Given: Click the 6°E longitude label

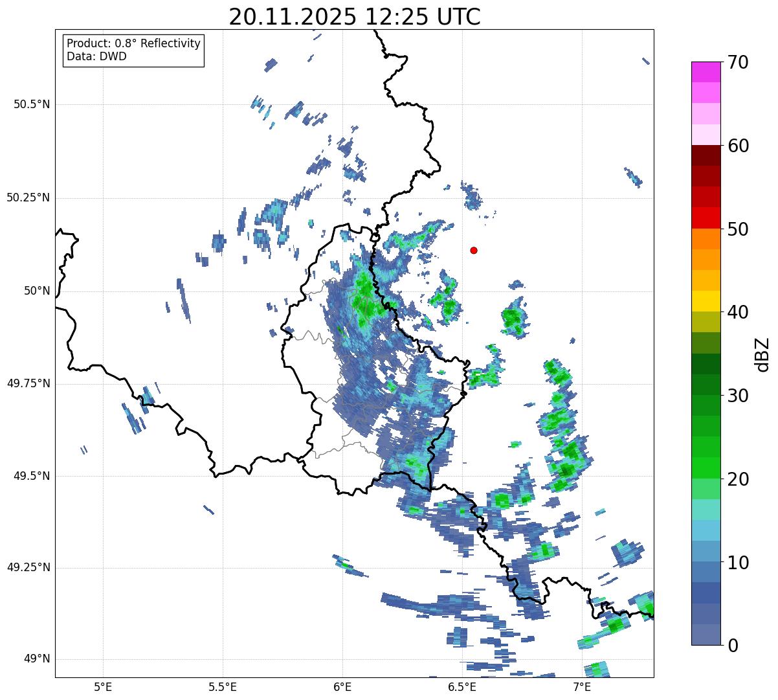Looking at the screenshot, I should point(343,686).
